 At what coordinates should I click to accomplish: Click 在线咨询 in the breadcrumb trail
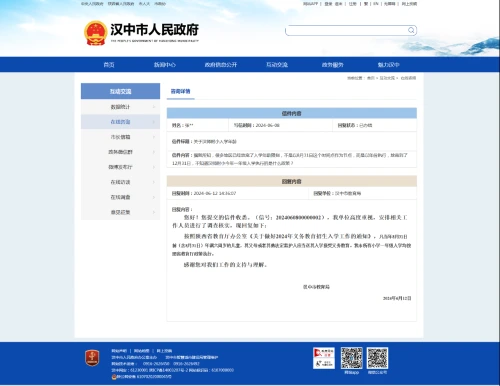point(408,78)
